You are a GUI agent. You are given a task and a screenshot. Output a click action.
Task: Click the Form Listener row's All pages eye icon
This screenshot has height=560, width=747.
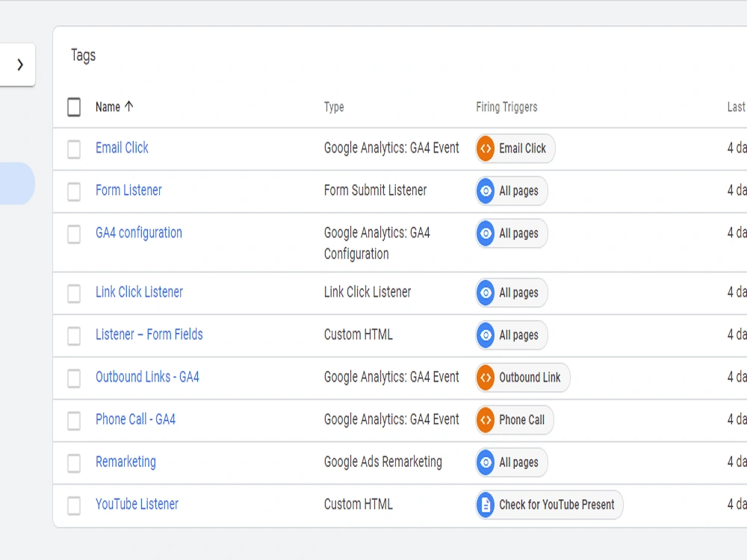click(486, 191)
